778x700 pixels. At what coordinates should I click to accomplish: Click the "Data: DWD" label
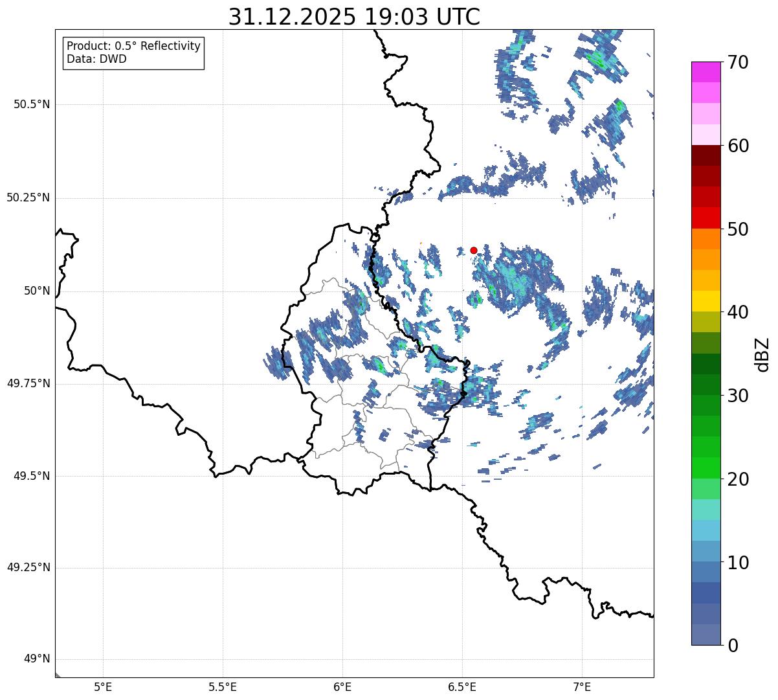pyautogui.click(x=97, y=59)
